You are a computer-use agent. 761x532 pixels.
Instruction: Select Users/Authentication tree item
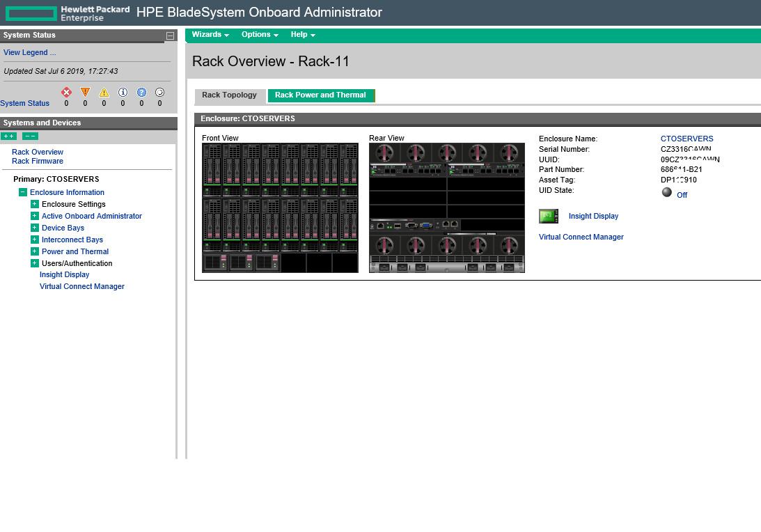tap(77, 263)
